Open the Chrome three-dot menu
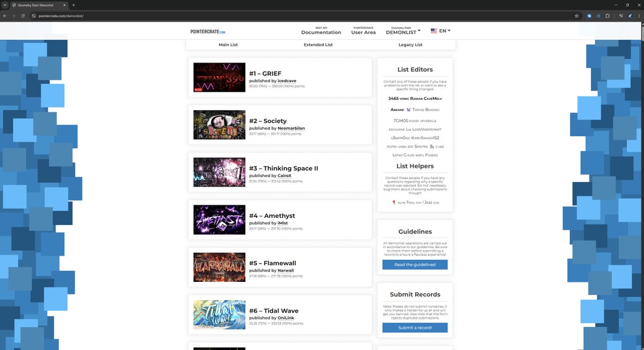This screenshot has height=350, width=644. point(639,16)
